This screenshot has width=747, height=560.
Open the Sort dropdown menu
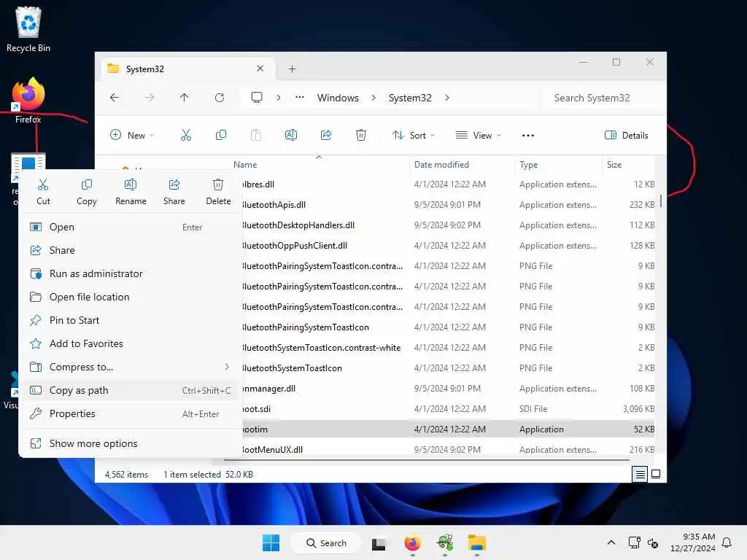413,135
